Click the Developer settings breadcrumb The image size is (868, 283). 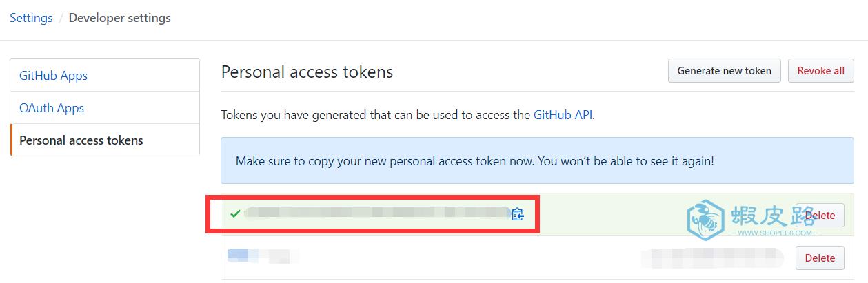pyautogui.click(x=119, y=18)
